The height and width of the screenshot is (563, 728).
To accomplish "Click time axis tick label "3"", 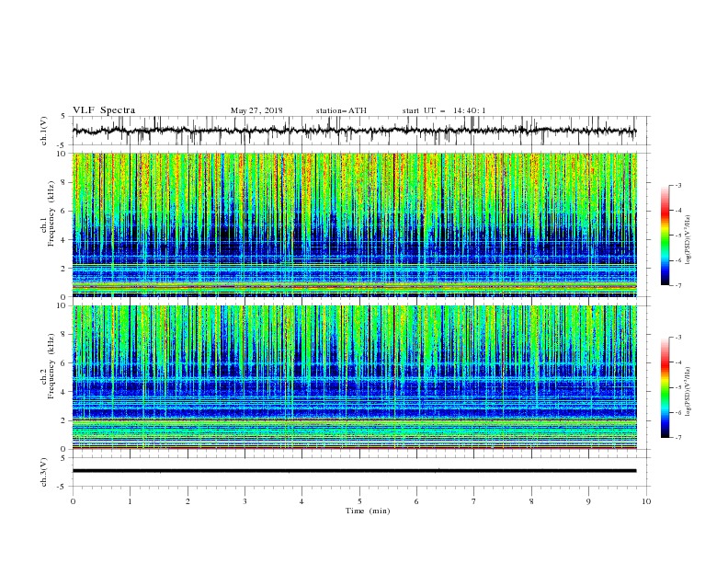I will coord(245,501).
